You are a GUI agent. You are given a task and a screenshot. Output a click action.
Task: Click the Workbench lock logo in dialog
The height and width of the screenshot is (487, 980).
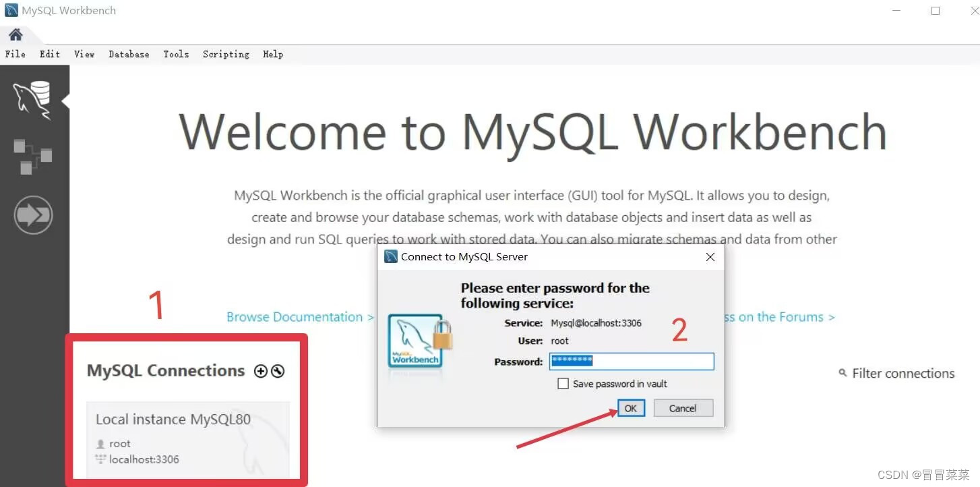coord(419,341)
